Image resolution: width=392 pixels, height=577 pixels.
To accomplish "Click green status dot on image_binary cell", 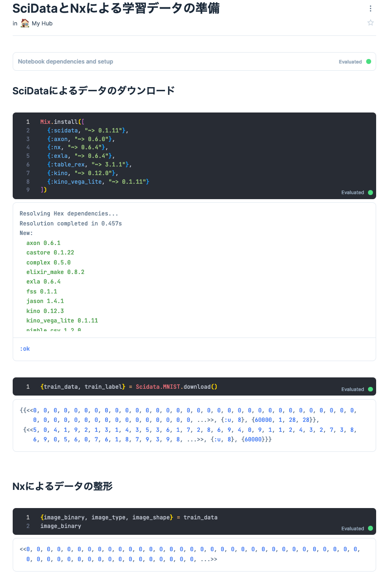I will pyautogui.click(x=370, y=528).
